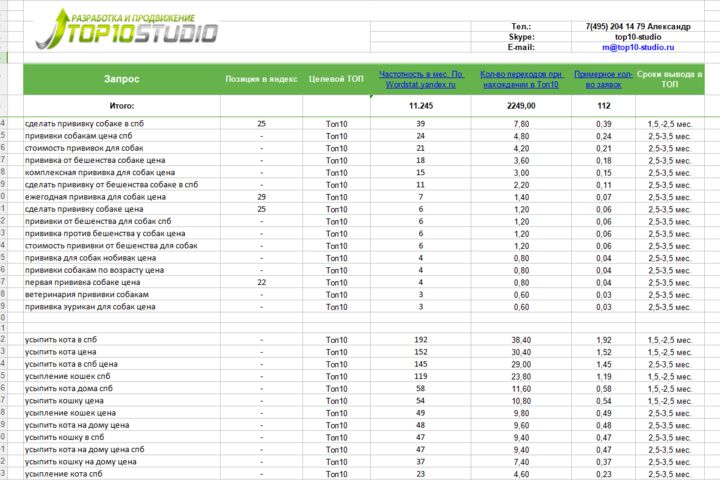Select the 'Итого:' cell
720x480 pixels.
[x=122, y=106]
